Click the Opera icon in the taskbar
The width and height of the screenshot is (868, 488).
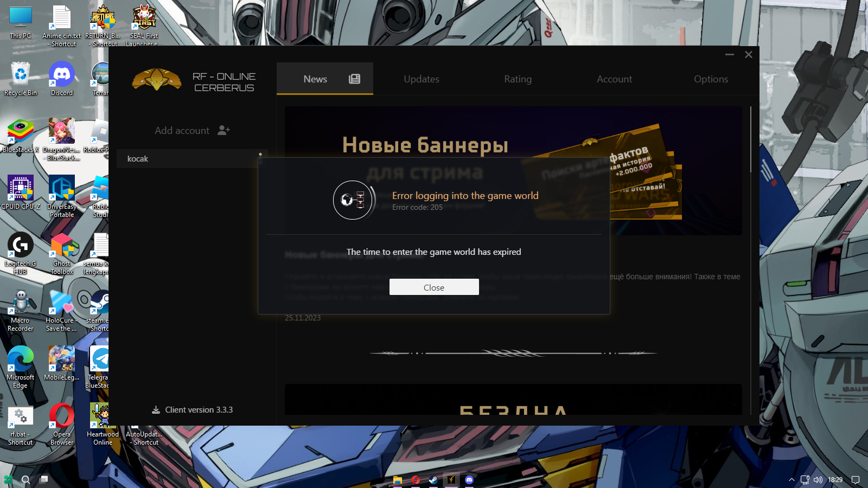point(416,480)
